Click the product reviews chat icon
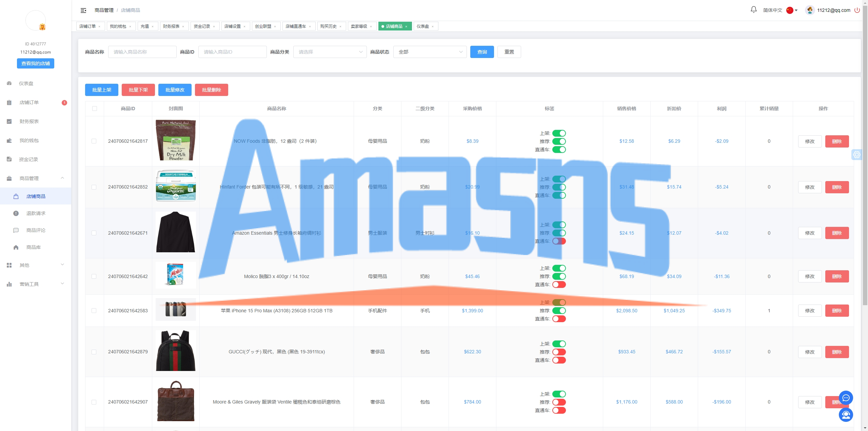The height and width of the screenshot is (431, 868). 16,230
